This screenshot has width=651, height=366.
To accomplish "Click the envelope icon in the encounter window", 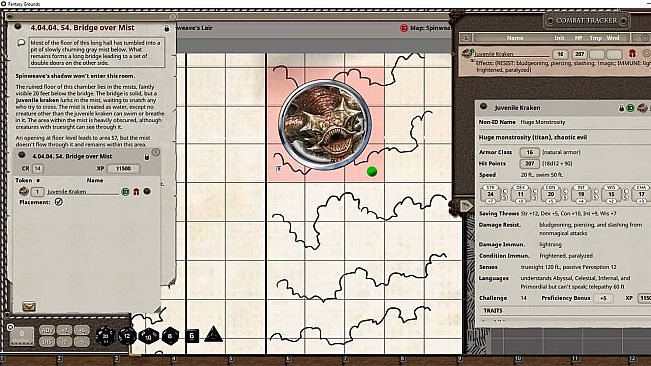I will click(x=29, y=306).
